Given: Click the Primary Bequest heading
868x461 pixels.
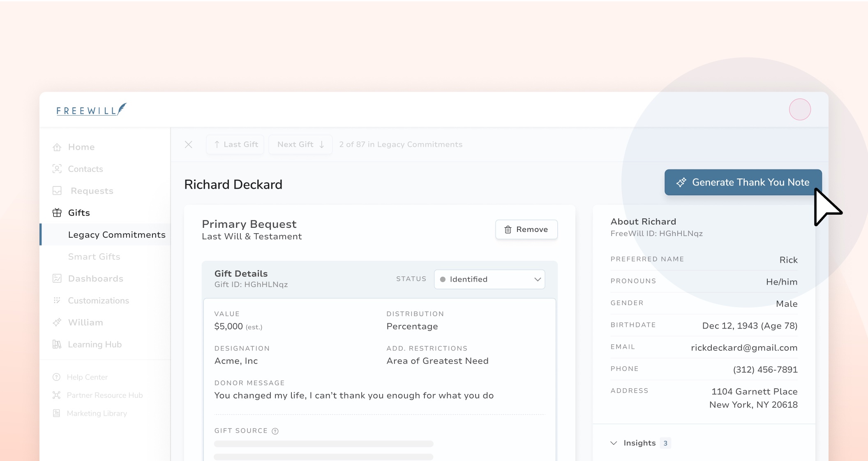Looking at the screenshot, I should 249,224.
